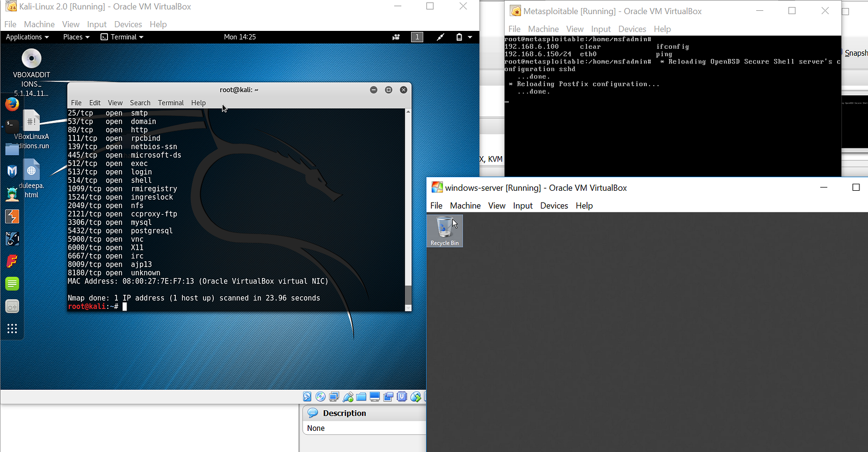This screenshot has height=452, width=868.
Task: Click CPU virtualization icon in VirtualBox status bar
Action: 402,397
